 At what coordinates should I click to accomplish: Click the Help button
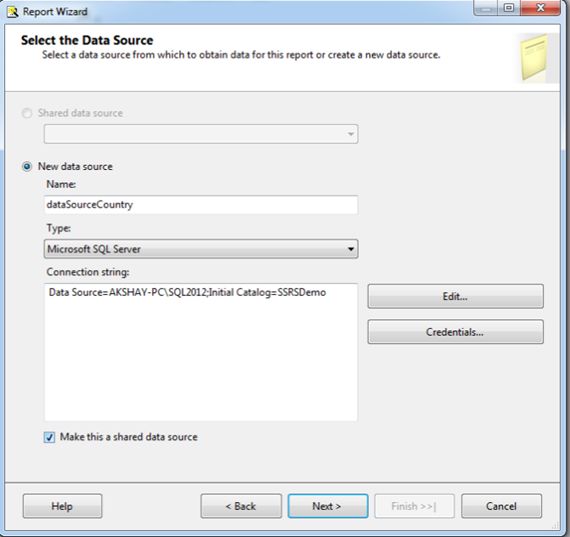click(x=62, y=506)
